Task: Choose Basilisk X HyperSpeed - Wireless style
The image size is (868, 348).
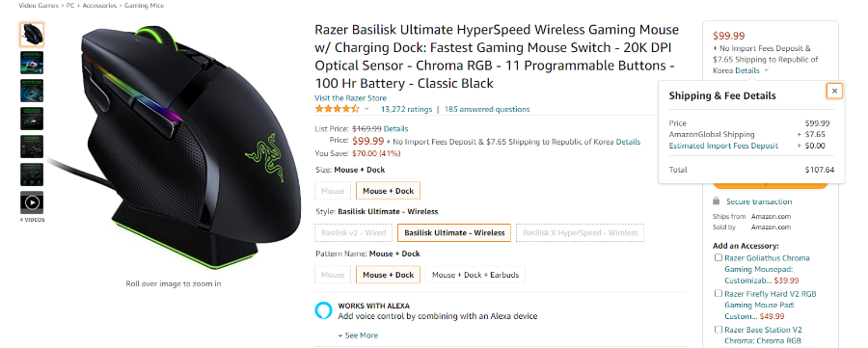Action: (581, 233)
